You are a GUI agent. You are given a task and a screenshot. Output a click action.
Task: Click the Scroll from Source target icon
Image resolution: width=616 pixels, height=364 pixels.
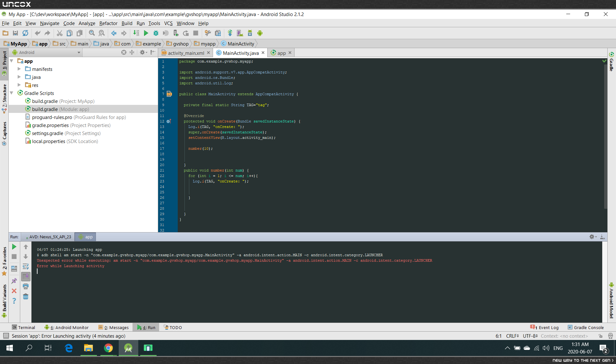(x=124, y=52)
